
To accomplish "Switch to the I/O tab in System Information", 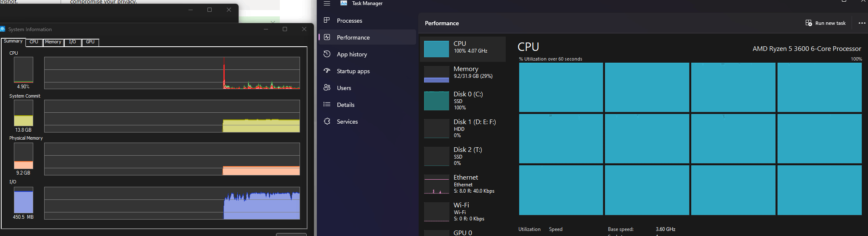I will (x=72, y=42).
